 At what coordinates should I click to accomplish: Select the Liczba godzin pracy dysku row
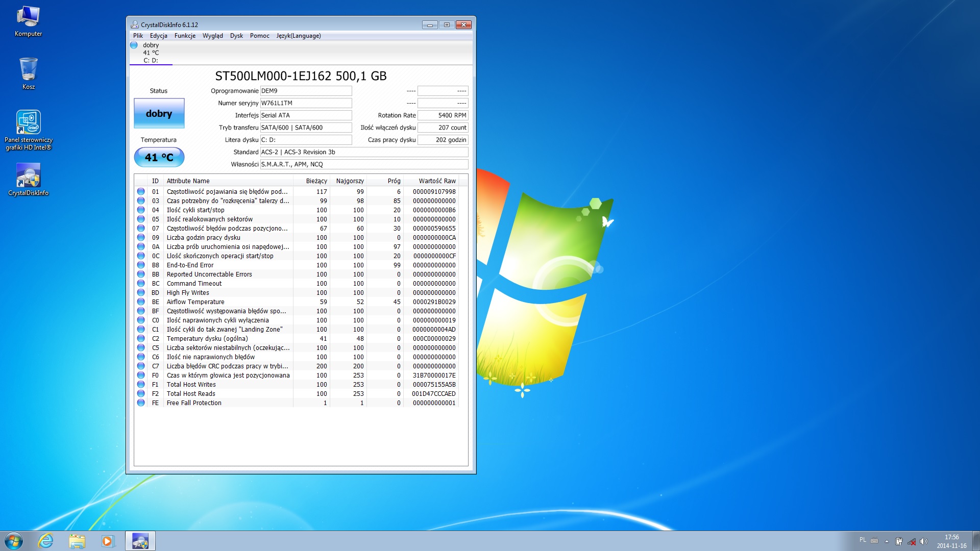pyautogui.click(x=297, y=237)
